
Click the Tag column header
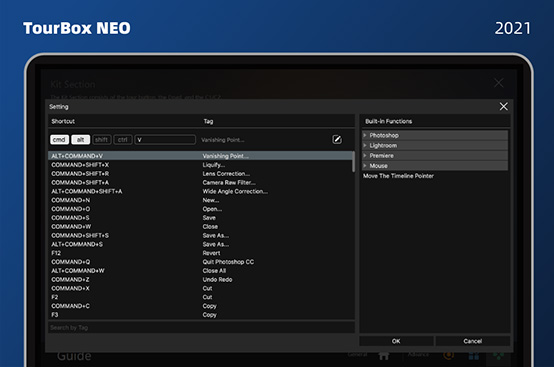[208, 121]
